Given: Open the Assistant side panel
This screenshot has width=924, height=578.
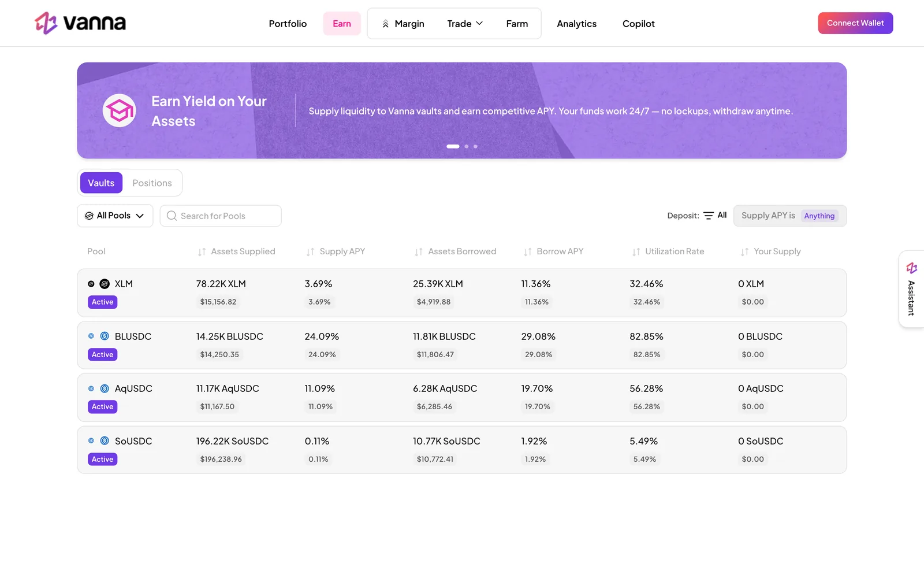Looking at the screenshot, I should (x=911, y=289).
